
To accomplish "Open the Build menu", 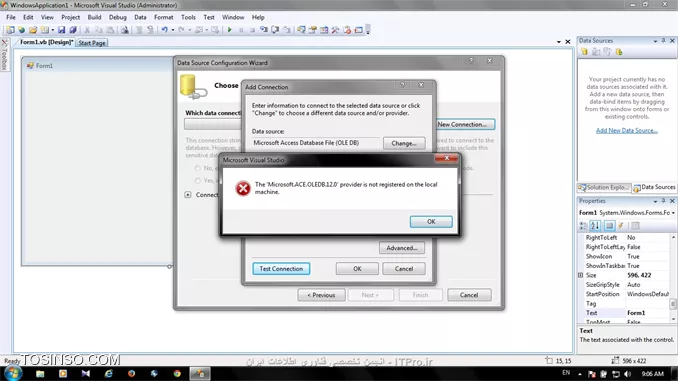I will tap(94, 17).
